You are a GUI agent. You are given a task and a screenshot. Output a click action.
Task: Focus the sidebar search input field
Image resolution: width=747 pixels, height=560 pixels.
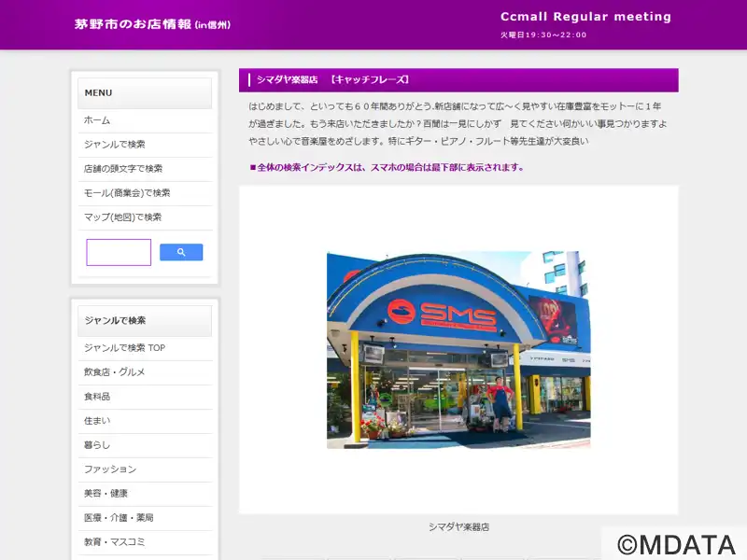pyautogui.click(x=119, y=252)
